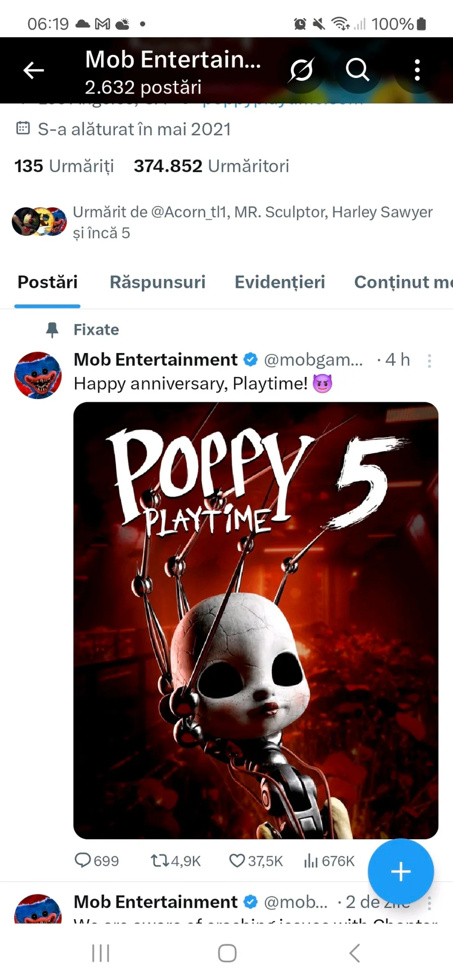The width and height of the screenshot is (453, 980).
Task: View analytics icon showing 676K views
Action: pos(311,861)
